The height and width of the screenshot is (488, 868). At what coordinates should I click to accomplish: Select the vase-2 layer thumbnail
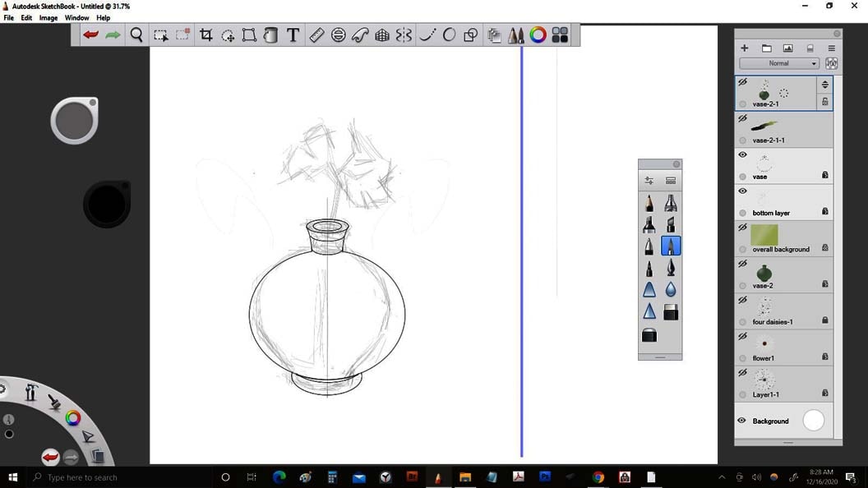[x=764, y=272]
